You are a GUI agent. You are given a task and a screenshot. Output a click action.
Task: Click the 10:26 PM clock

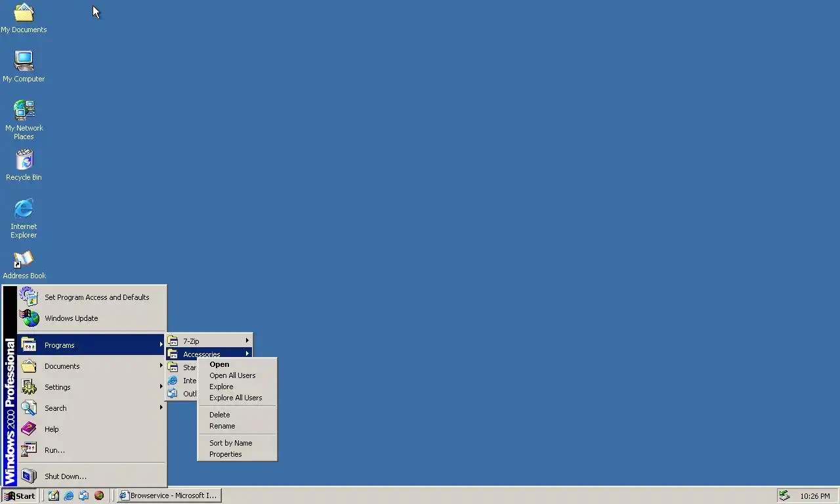[x=815, y=496]
